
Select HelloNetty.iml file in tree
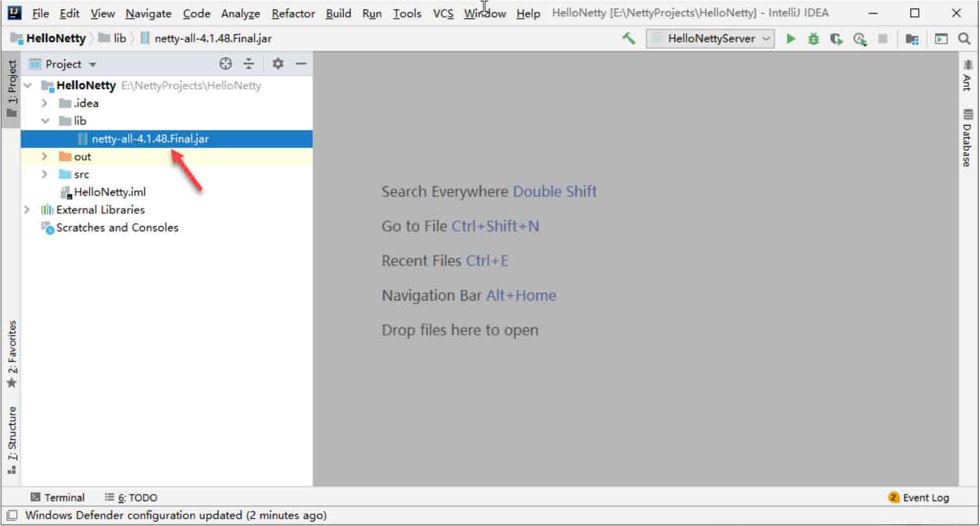point(109,192)
